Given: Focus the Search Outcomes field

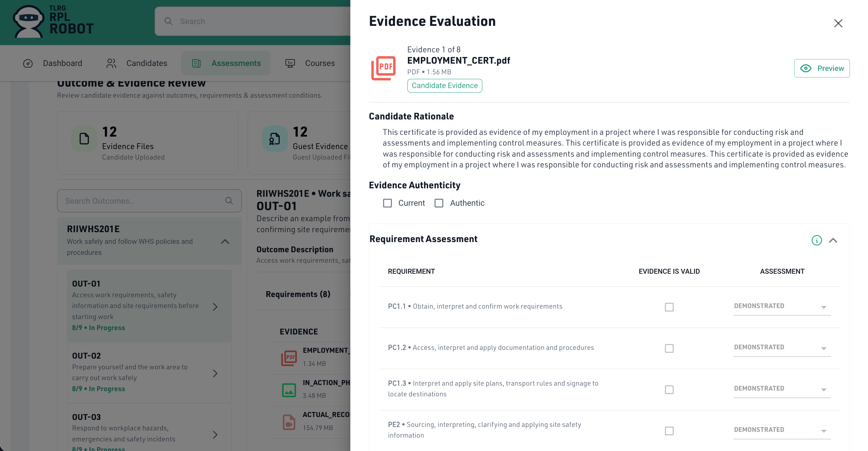Looking at the screenshot, I should (149, 201).
